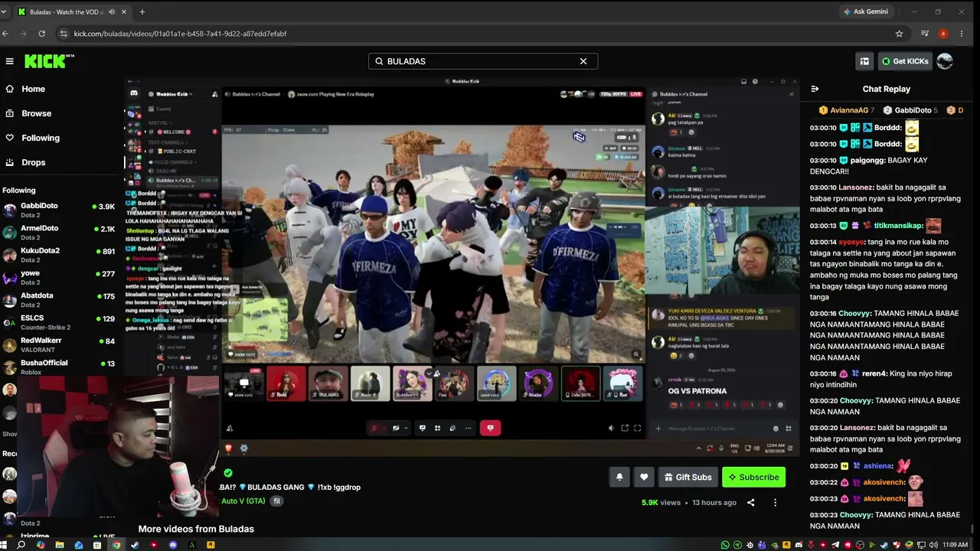Open the Kick profile avatar menu
Viewport: 980px width, 551px height.
[x=945, y=61]
